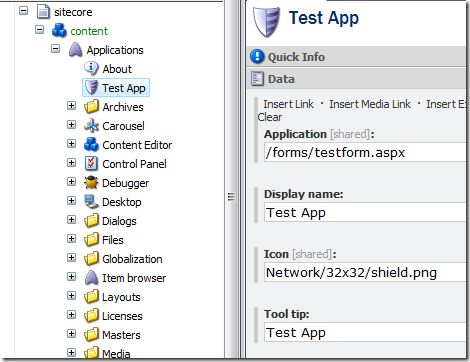
Task: Select the Control Panel tree label
Action: pyautogui.click(x=134, y=164)
